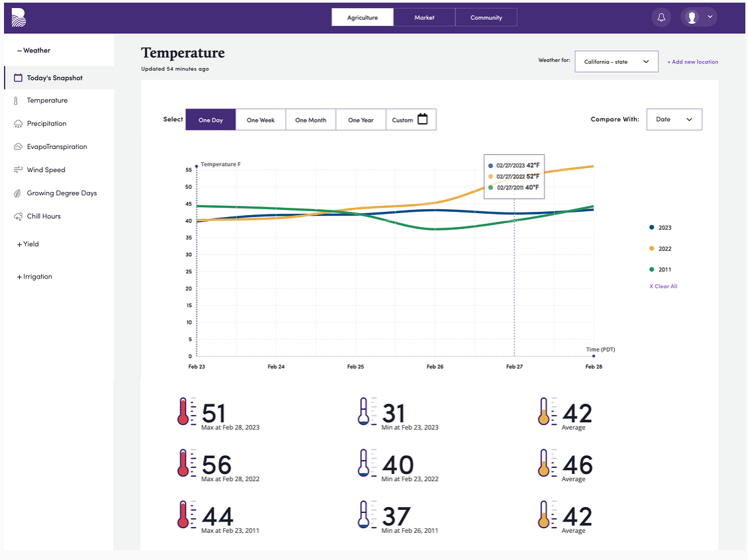Click the thermometer icon beside Temperature

[17, 101]
